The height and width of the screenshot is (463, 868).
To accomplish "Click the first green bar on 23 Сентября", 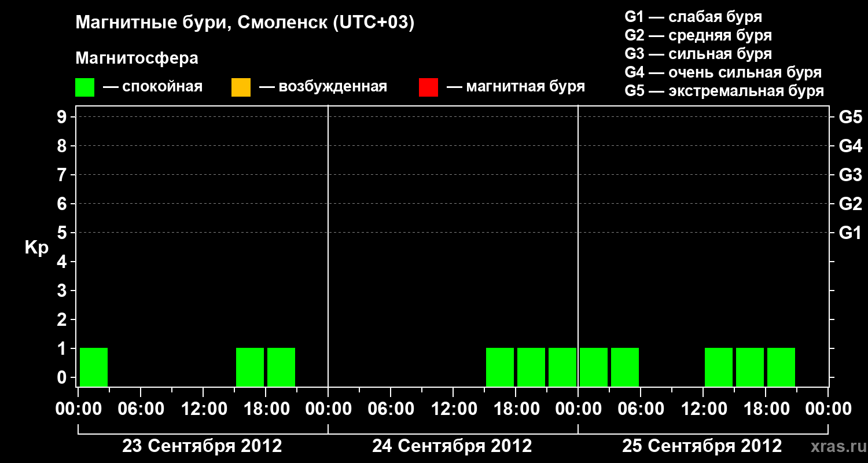I will [94, 367].
